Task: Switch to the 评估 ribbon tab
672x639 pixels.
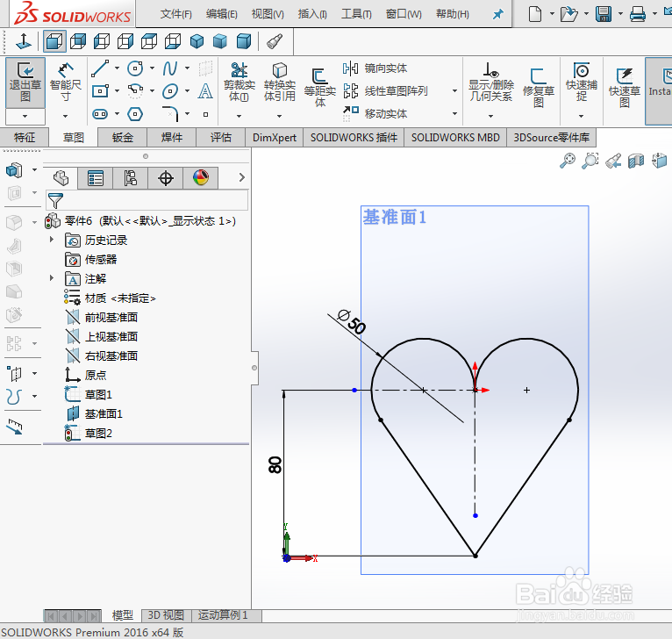Action: (221, 138)
